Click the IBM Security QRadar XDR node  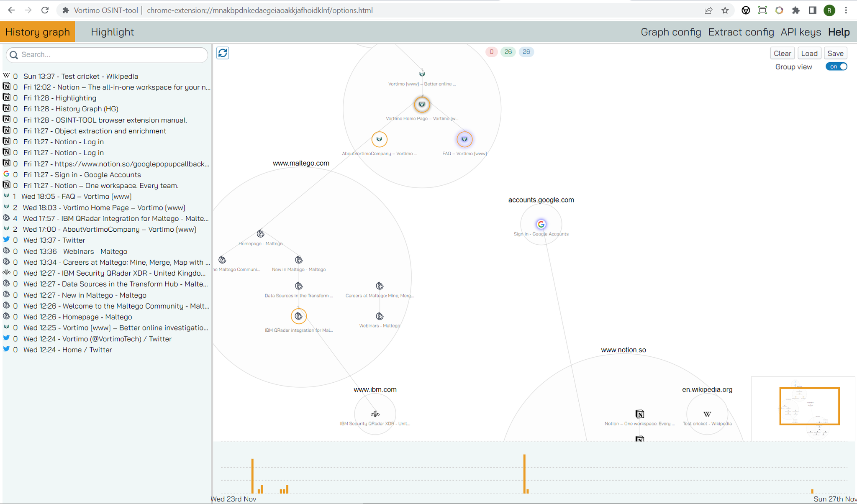click(375, 414)
